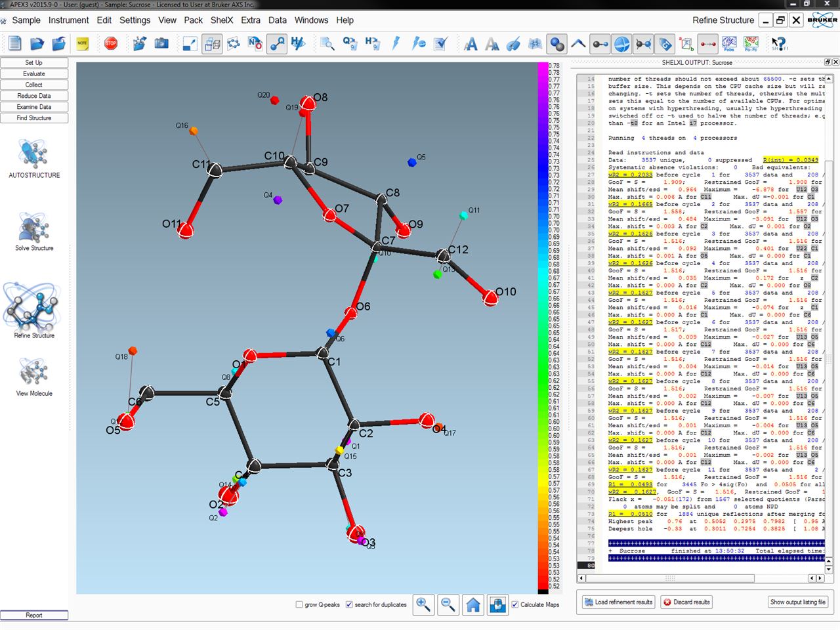Uncheck search for duplicates checkbox
Screen dimensions: 840x630
(349, 604)
